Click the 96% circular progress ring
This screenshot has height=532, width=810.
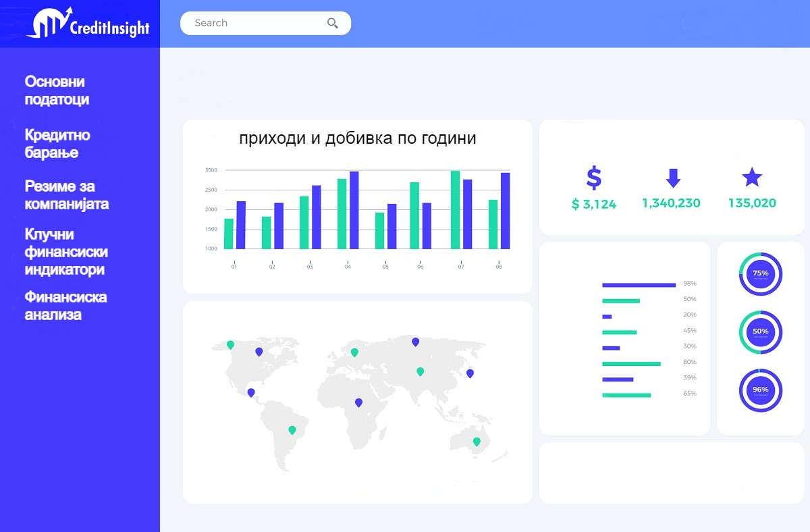pyautogui.click(x=760, y=390)
